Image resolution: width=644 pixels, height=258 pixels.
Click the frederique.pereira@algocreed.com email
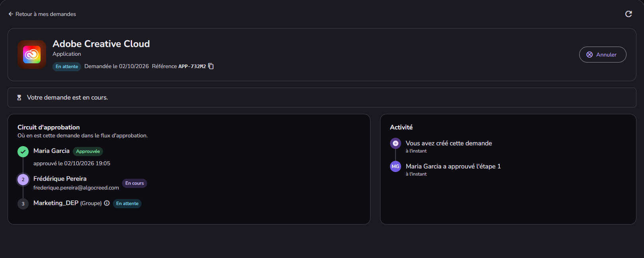[76, 188]
